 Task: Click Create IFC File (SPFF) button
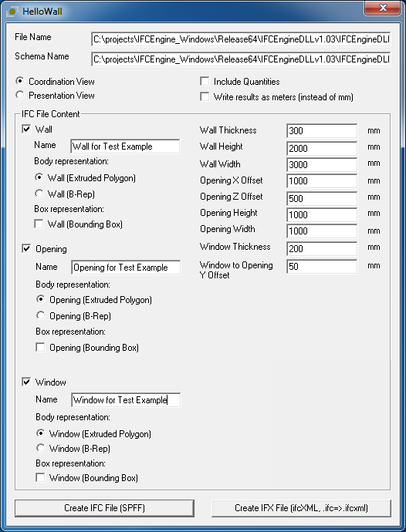tap(104, 508)
